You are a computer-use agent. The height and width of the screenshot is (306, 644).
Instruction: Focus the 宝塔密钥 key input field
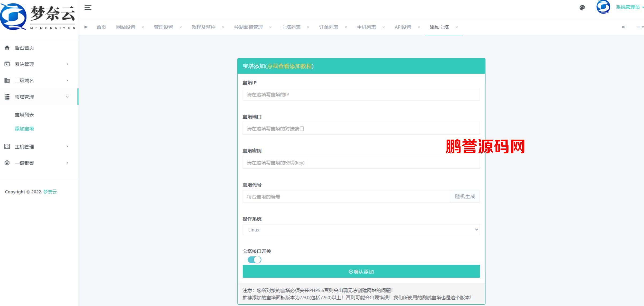tap(361, 162)
